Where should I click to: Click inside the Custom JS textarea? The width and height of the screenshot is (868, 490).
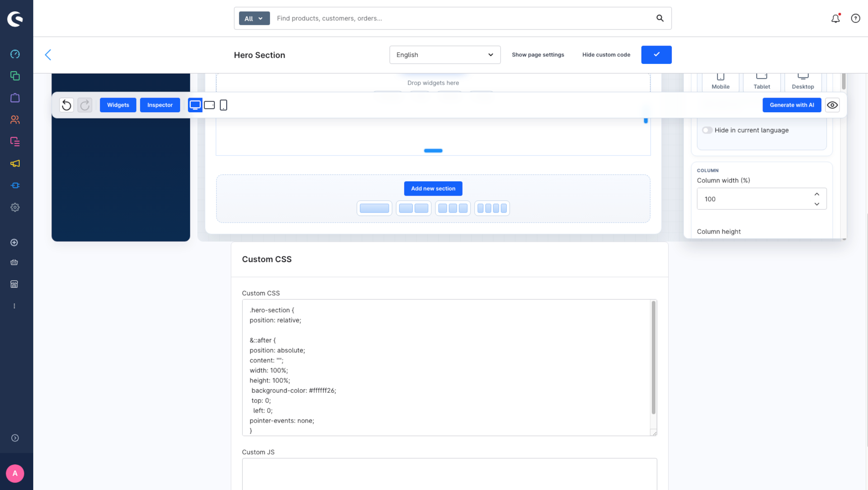click(449, 474)
